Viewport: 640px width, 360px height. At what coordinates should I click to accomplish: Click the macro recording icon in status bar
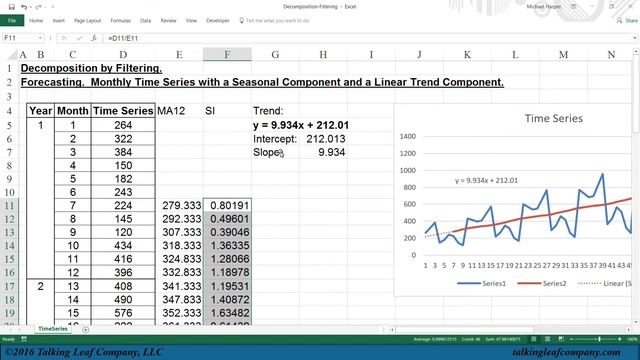(24, 339)
